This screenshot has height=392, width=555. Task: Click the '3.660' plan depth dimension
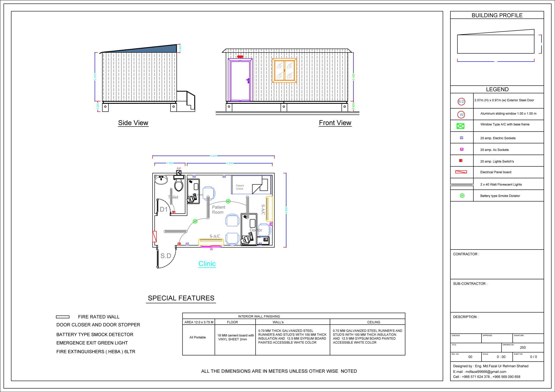[x=286, y=210]
